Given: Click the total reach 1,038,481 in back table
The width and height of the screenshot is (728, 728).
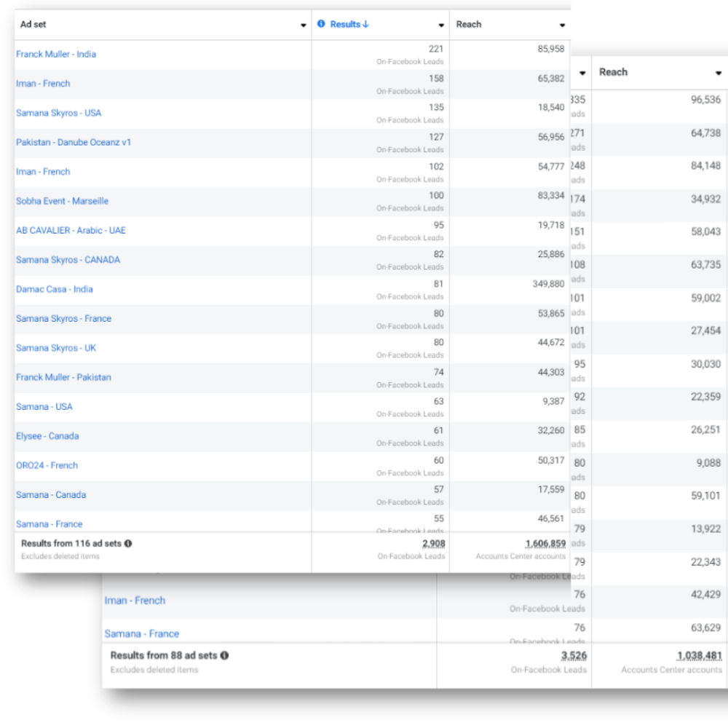Looking at the screenshot, I should tap(699, 656).
